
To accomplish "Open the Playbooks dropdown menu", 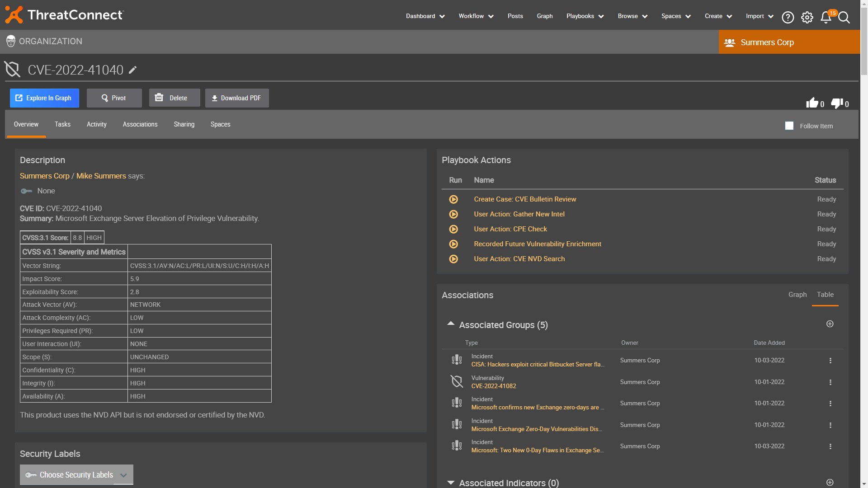I will pos(585,16).
